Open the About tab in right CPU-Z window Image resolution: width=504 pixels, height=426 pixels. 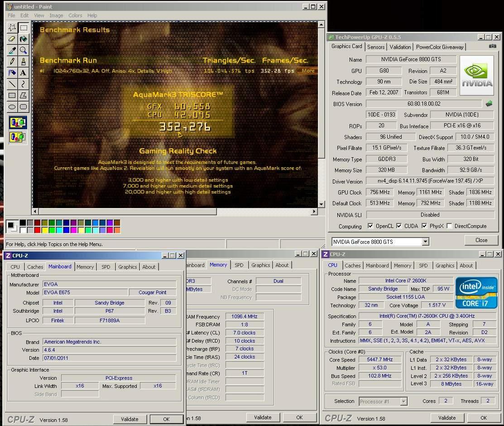[x=466, y=266]
